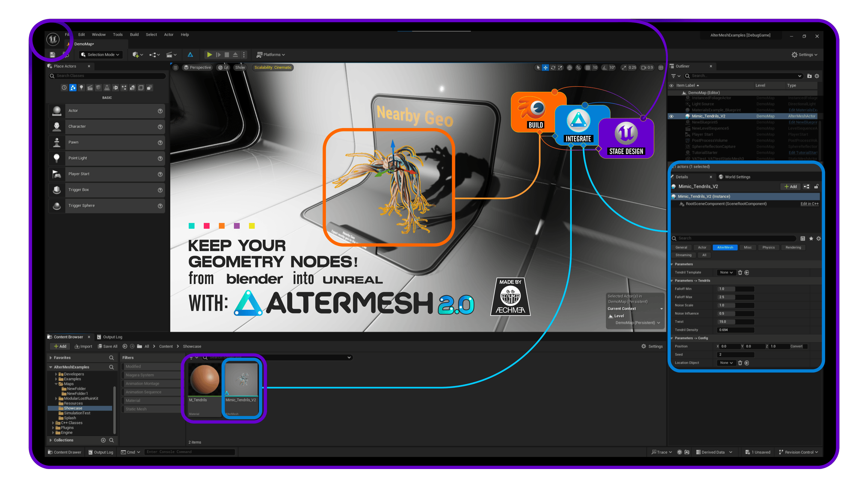The width and height of the screenshot is (868, 488).
Task: Switch to the World Settings tab
Action: pyautogui.click(x=734, y=177)
